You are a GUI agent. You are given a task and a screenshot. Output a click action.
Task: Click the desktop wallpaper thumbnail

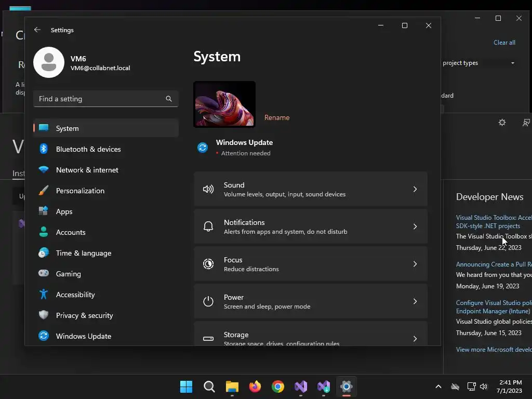224,104
